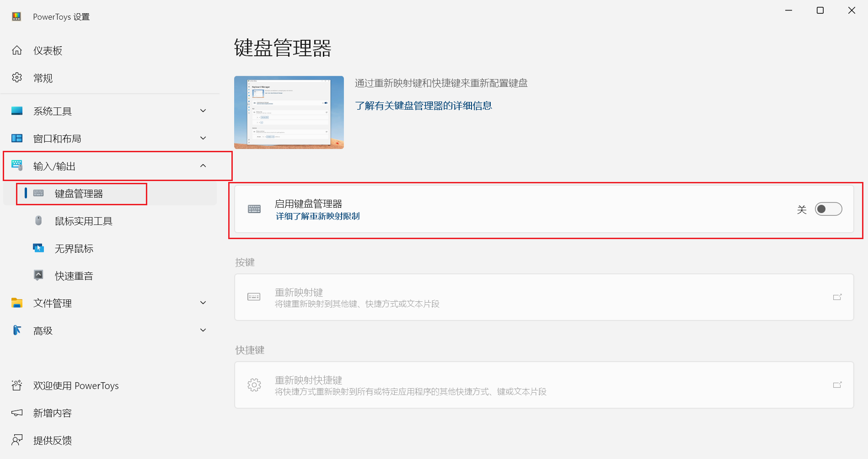868x459 pixels.
Task: Select 快速重音 in sidebar
Action: [110, 276]
